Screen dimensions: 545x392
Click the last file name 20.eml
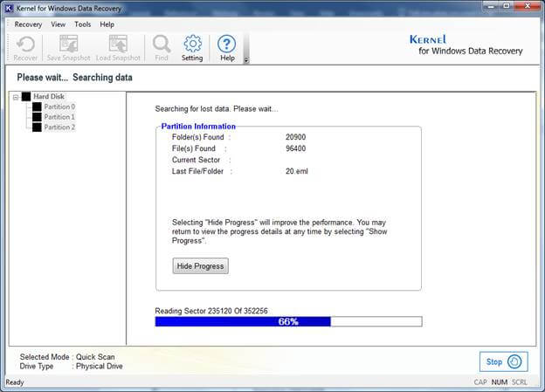[296, 171]
